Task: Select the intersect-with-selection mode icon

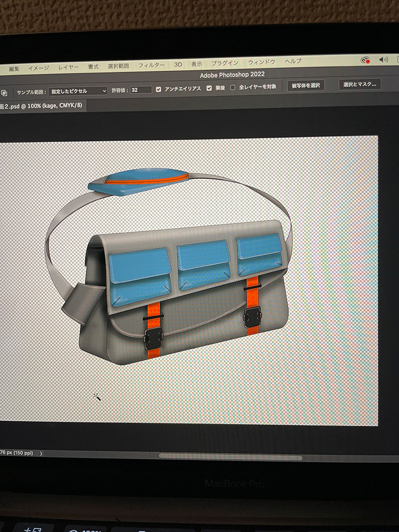Action: coord(4,92)
